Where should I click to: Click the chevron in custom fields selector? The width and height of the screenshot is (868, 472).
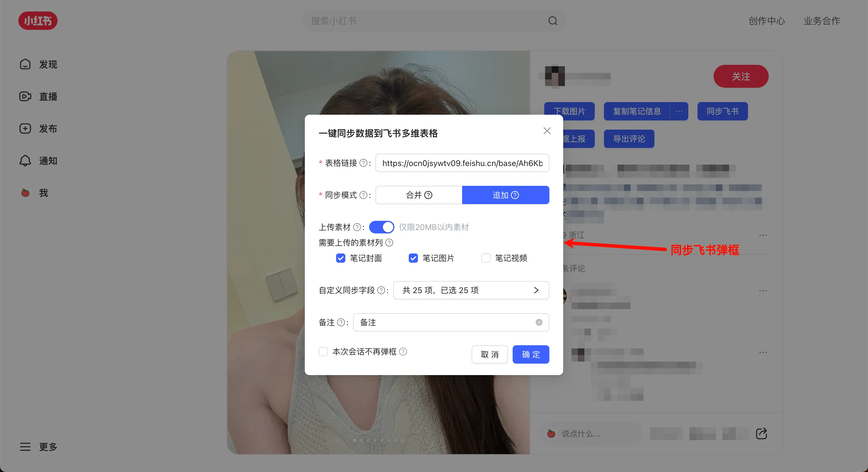(536, 290)
